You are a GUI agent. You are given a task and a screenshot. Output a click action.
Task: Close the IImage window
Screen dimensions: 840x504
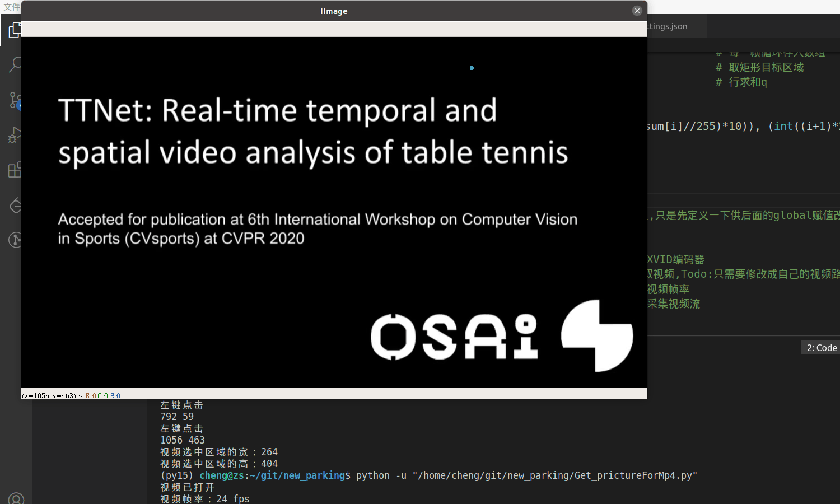click(637, 11)
